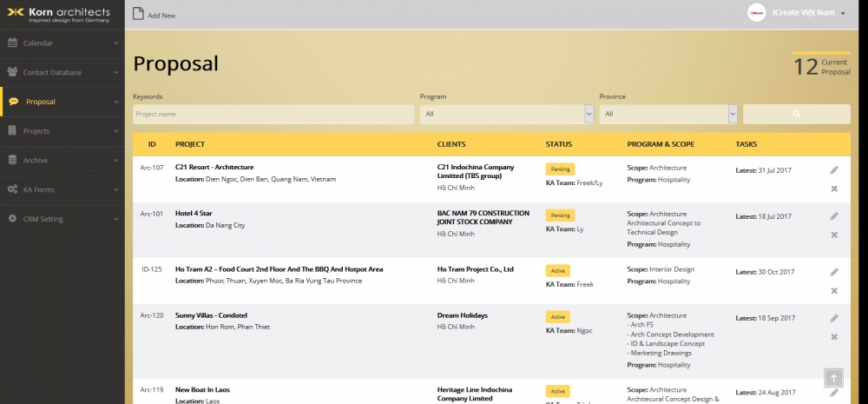Viewport: 868px width, 404px height.
Task: Open the Sunny Villas - Condotel project
Action: 212,315
